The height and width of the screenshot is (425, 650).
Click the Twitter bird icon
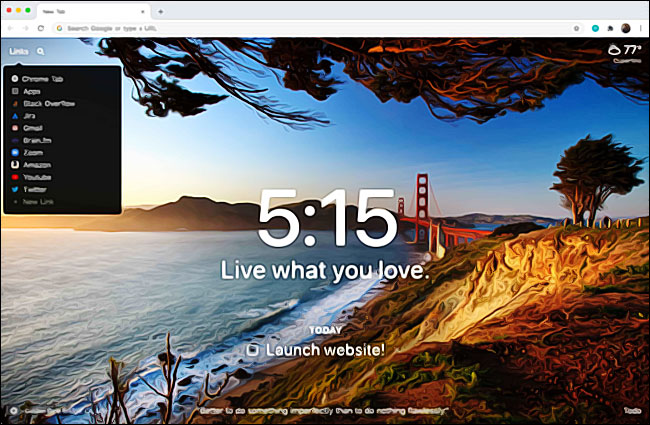pyautogui.click(x=15, y=189)
